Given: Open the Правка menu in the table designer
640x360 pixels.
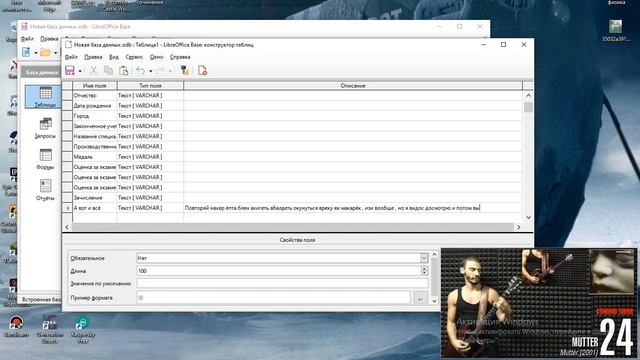Looking at the screenshot, I should pyautogui.click(x=93, y=57).
